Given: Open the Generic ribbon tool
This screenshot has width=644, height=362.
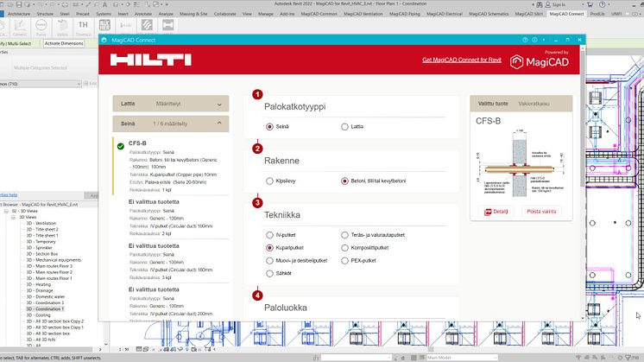Looking at the screenshot, I should [x=20, y=28].
